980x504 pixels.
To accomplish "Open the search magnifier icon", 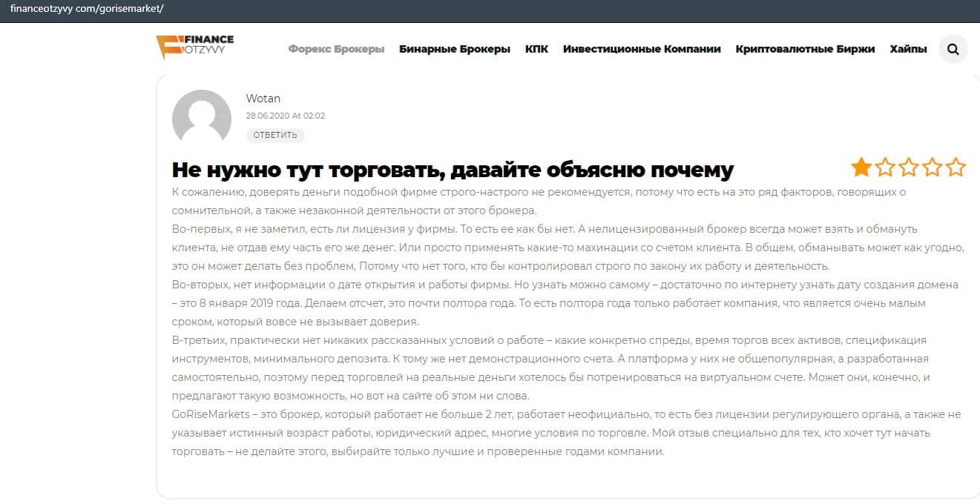I will 953,50.
